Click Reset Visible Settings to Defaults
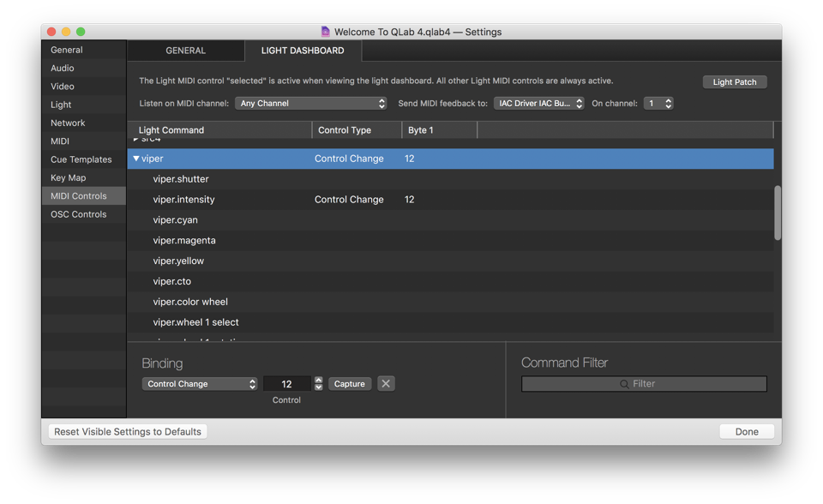This screenshot has width=823, height=504. 128,432
